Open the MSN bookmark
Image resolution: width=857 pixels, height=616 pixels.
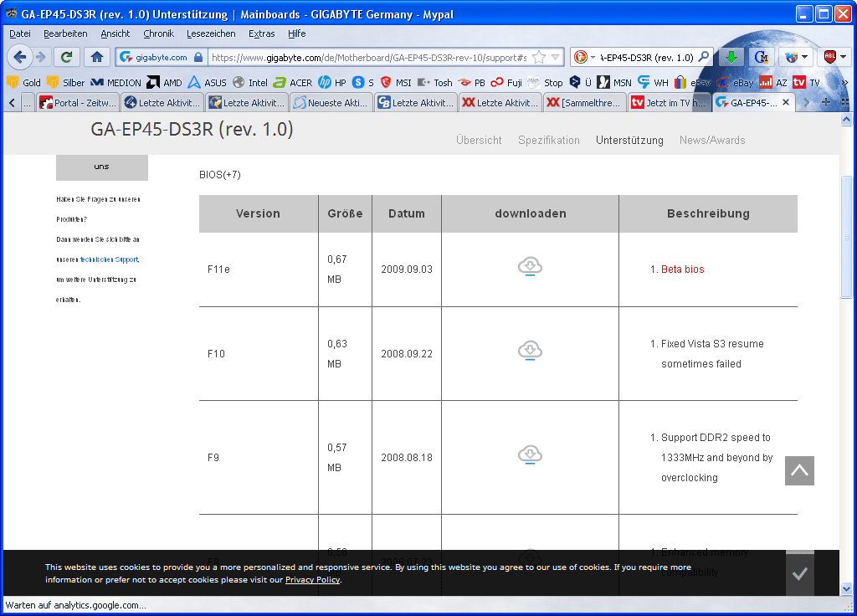coord(614,83)
